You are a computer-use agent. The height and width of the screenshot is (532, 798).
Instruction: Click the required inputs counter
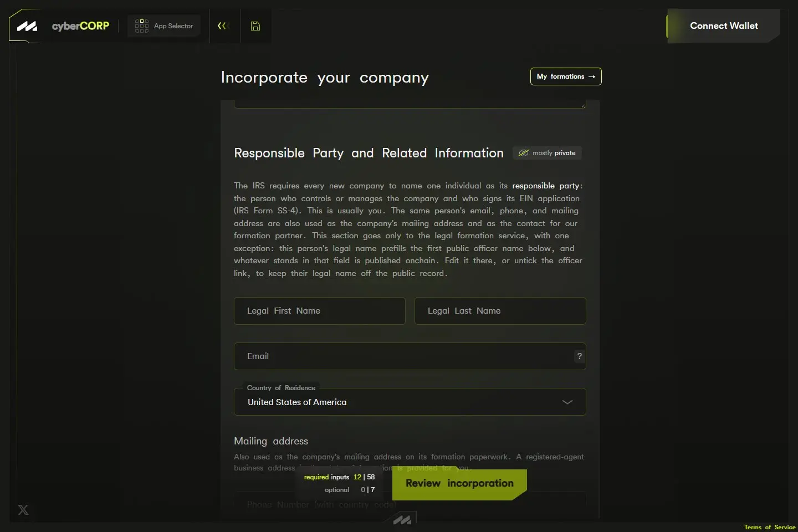point(339,477)
